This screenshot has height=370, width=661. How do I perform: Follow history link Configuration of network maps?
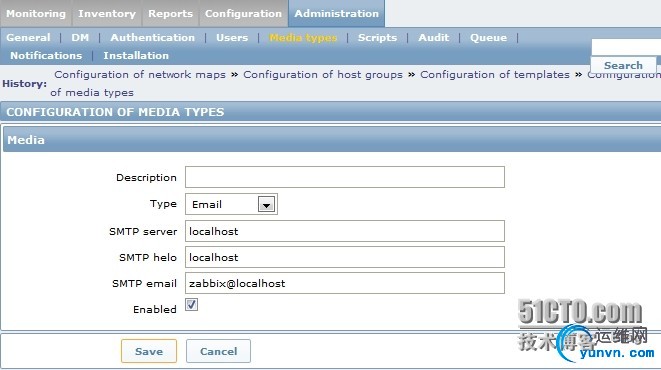[140, 75]
